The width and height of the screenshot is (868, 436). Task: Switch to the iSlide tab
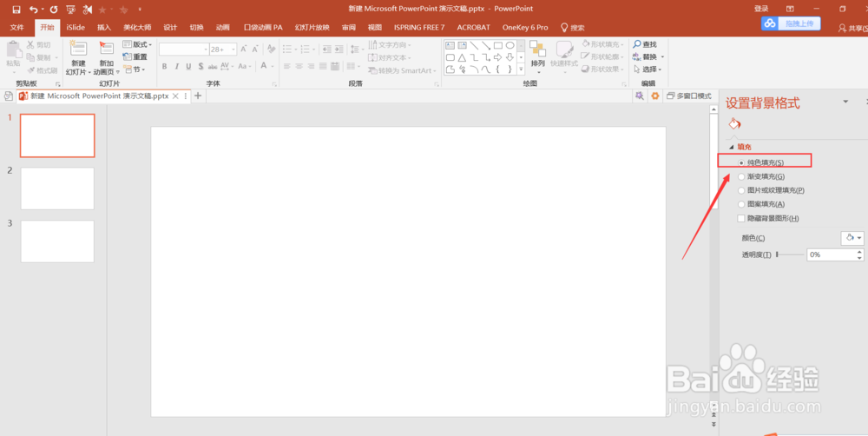point(76,27)
